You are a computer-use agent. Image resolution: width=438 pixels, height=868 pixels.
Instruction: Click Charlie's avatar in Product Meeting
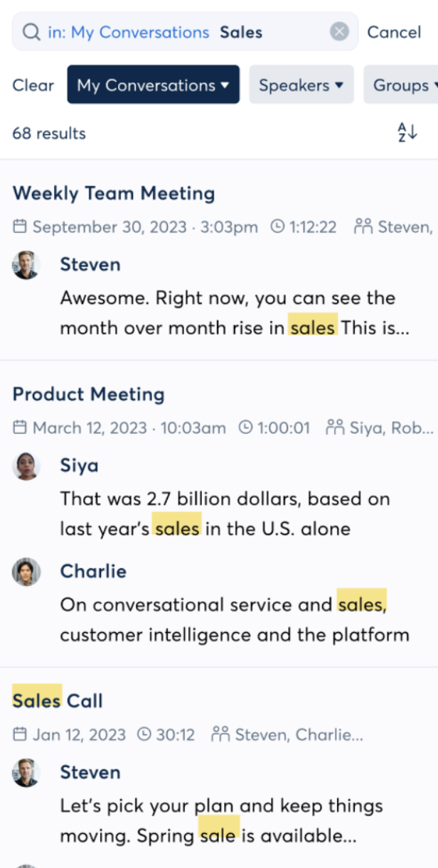[26, 572]
